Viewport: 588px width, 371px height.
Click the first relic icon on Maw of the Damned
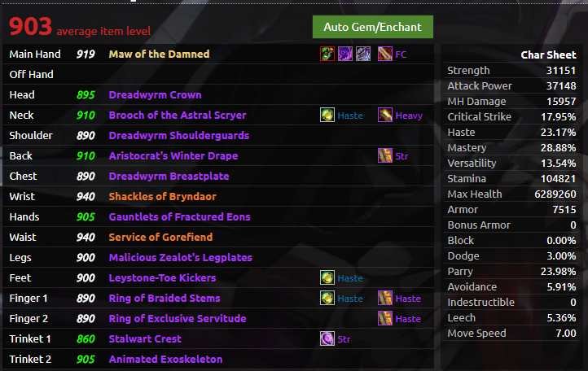click(327, 54)
